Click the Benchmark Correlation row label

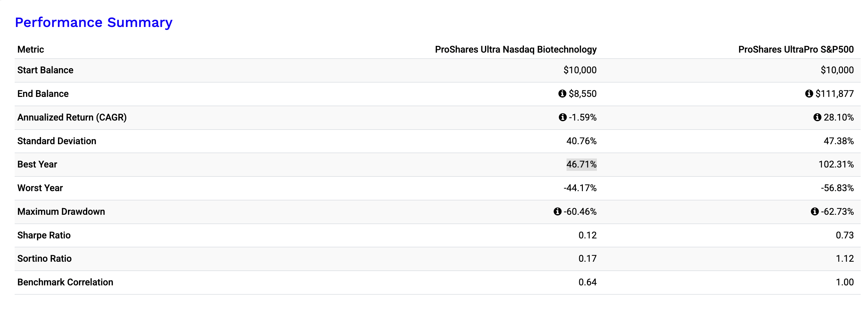click(x=65, y=282)
